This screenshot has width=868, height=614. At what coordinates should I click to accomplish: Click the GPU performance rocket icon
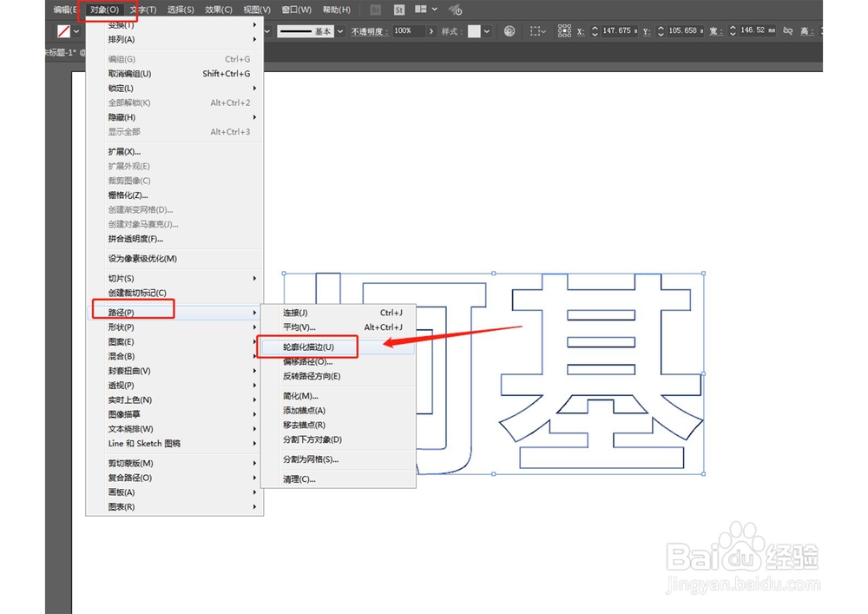455,10
